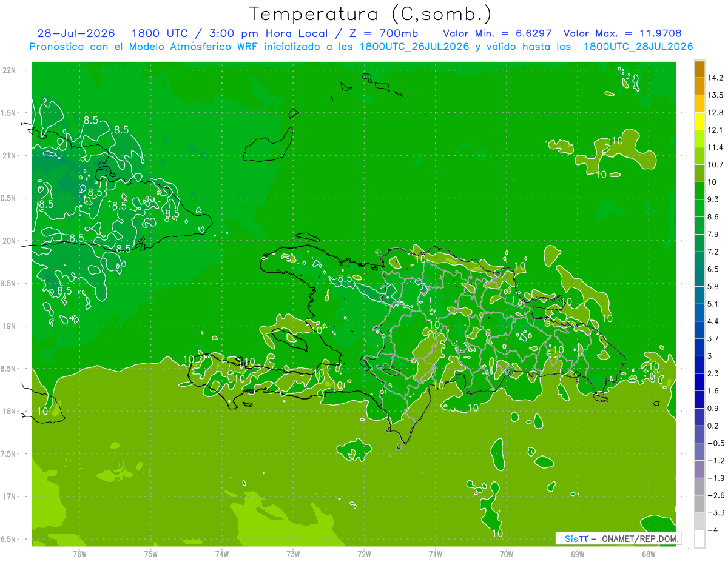The height and width of the screenshot is (562, 728).
Task: Click the 9.3 legend label
Action: (x=714, y=199)
